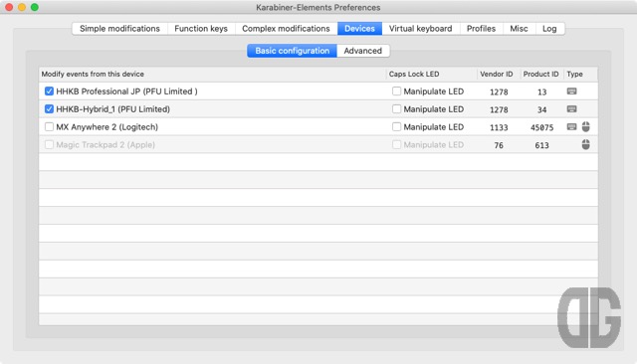
Task: Click keyboard type icon in HHKB Professional JP row
Action: (x=571, y=91)
